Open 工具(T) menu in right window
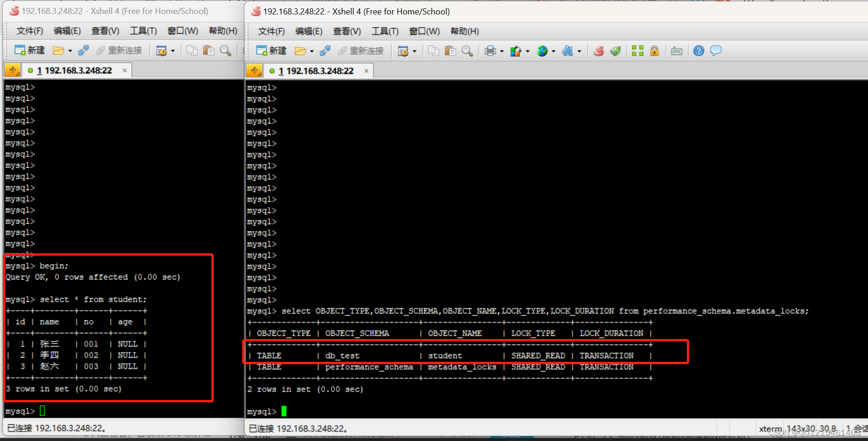This screenshot has height=441, width=868. pyautogui.click(x=385, y=31)
